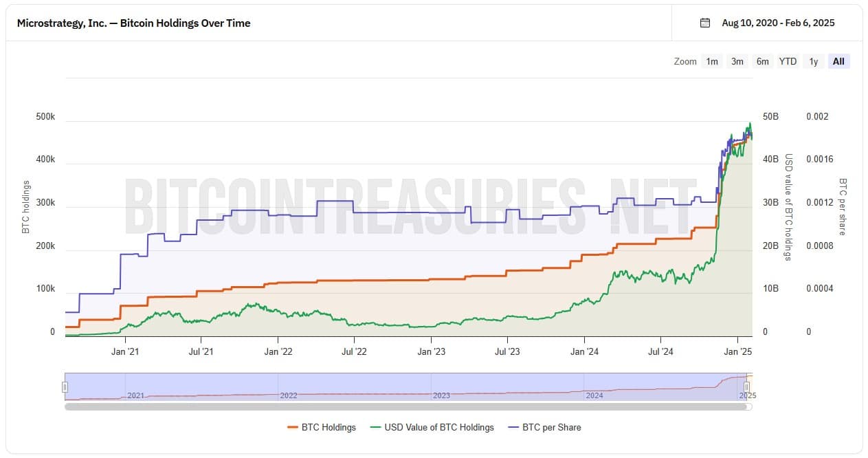Viewport: 868px width, 458px height.
Task: Select the 3m zoom range
Action: coord(737,61)
